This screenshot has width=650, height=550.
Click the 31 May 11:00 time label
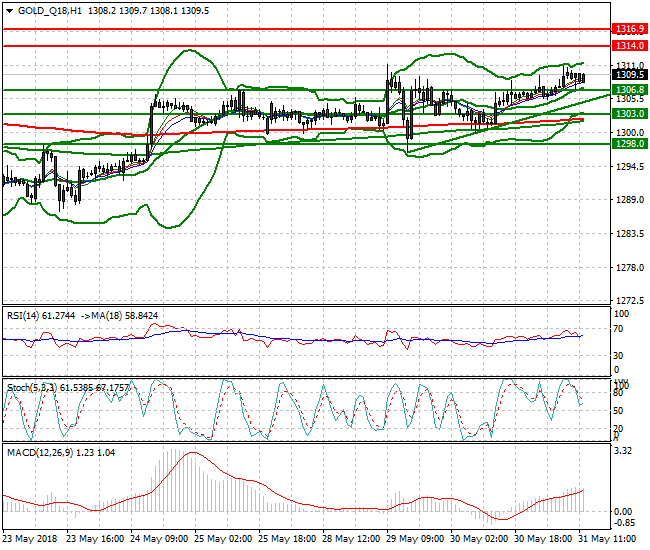click(607, 539)
